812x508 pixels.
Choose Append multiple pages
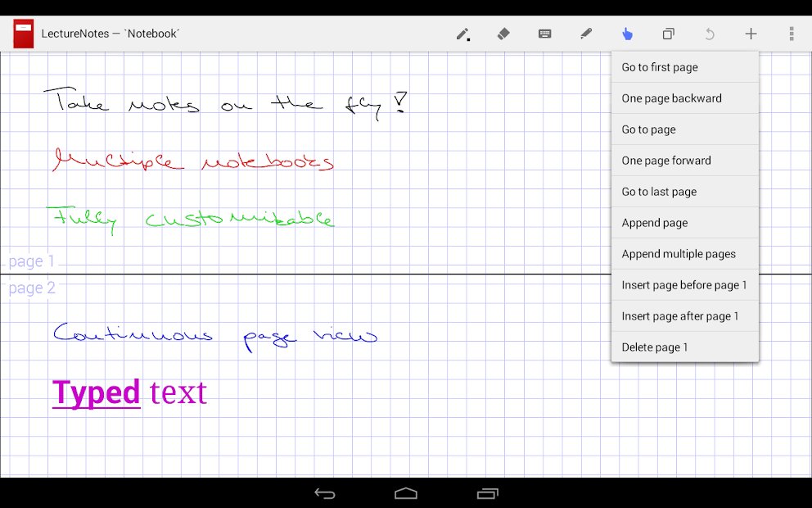[x=684, y=253]
